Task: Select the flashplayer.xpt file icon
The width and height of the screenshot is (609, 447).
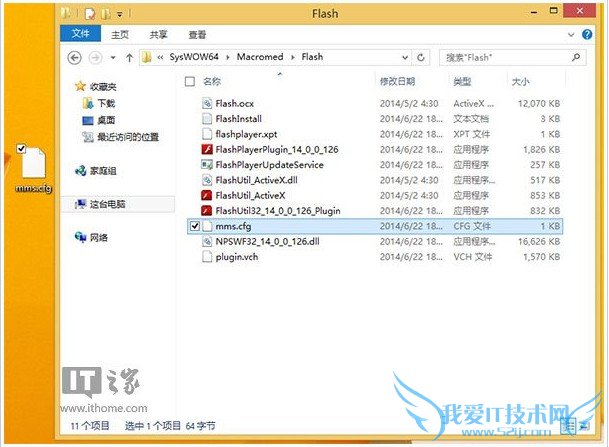Action: pyautogui.click(x=207, y=134)
